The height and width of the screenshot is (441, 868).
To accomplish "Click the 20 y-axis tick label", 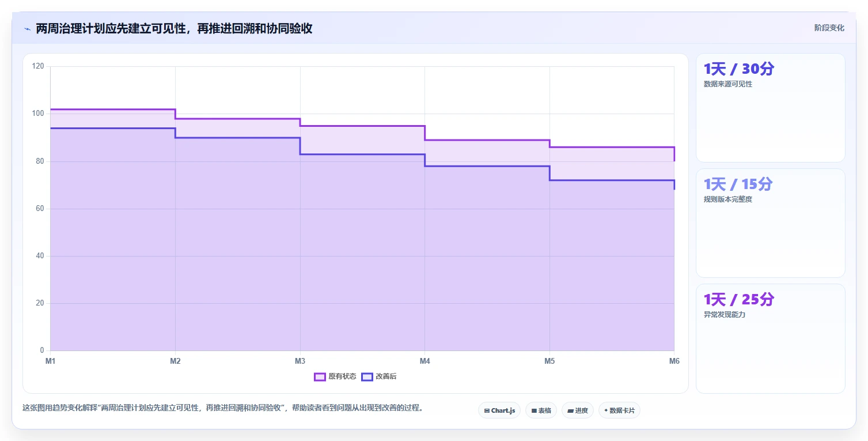I will 40,303.
